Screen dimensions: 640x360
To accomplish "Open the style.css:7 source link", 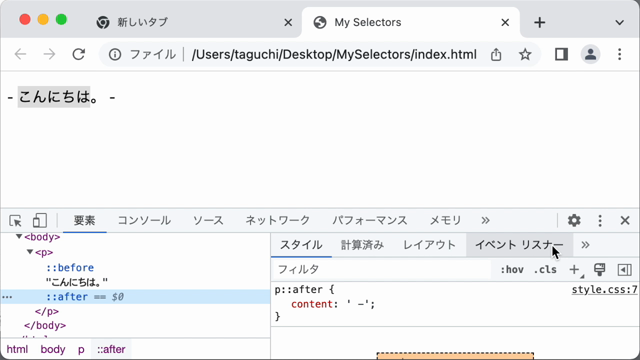I will pyautogui.click(x=604, y=290).
